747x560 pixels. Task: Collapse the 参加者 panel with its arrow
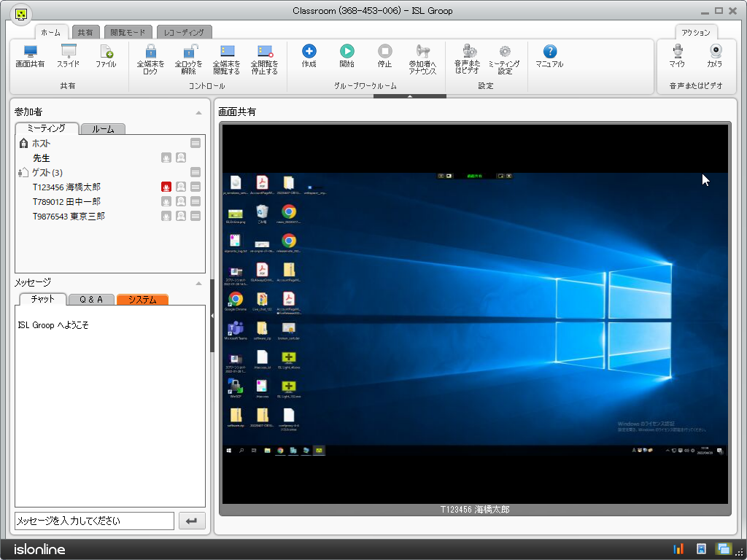tap(198, 112)
